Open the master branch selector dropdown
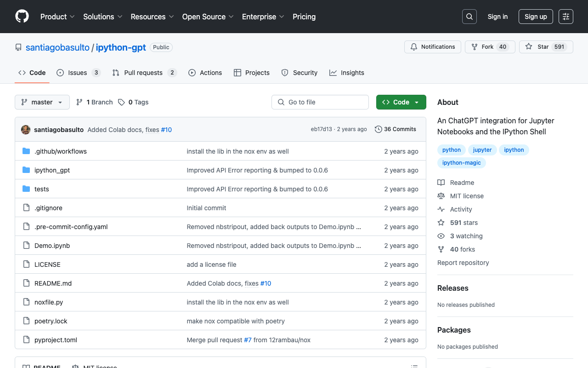 [x=42, y=102]
